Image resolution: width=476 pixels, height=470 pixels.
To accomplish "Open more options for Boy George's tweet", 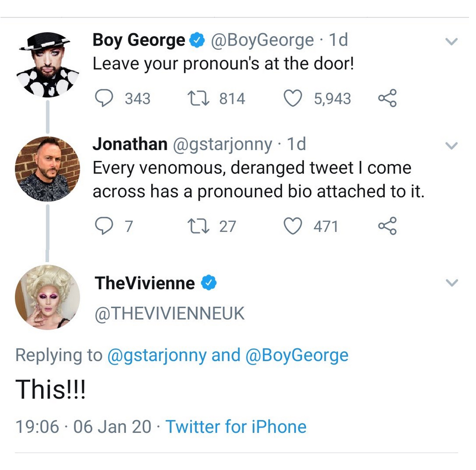I will click(451, 42).
